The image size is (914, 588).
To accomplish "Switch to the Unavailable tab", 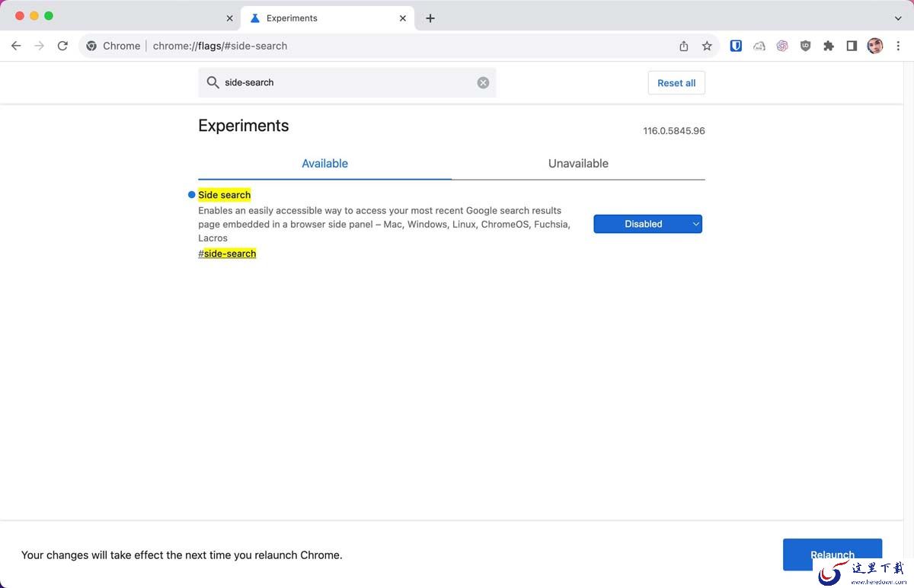I will click(x=578, y=164).
